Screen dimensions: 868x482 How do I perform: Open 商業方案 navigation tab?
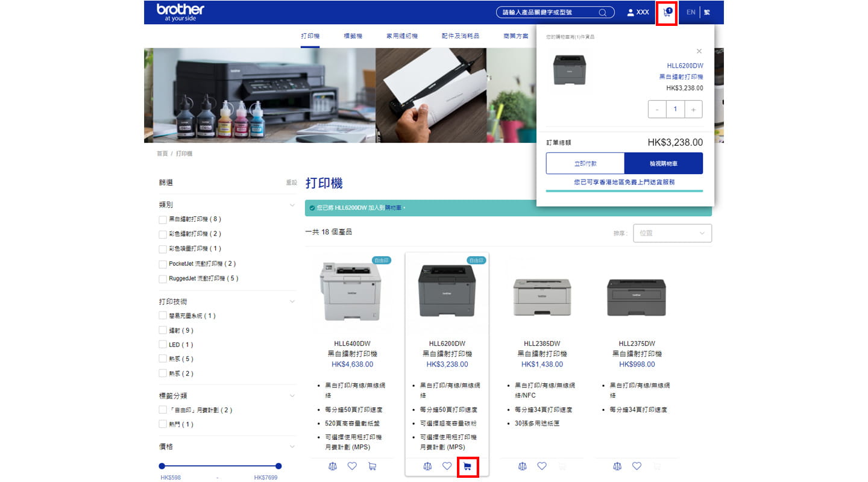(x=515, y=36)
